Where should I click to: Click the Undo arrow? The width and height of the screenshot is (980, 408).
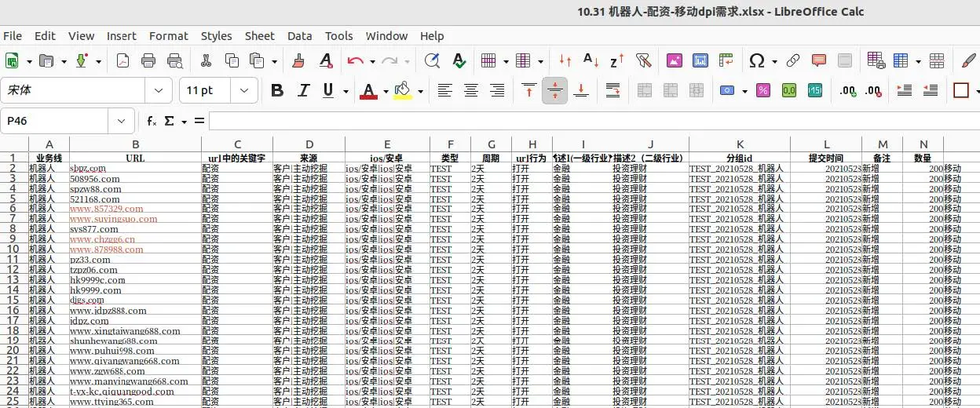355,60
